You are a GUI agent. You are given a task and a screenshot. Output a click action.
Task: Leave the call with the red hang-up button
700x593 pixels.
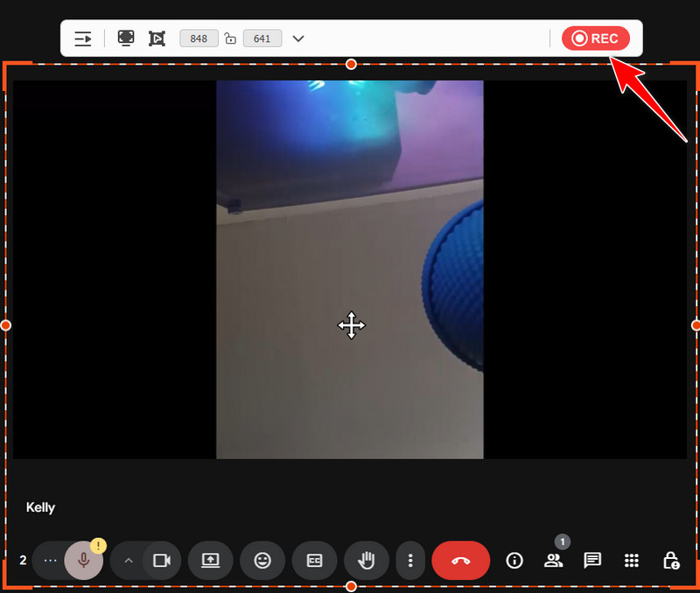click(461, 561)
